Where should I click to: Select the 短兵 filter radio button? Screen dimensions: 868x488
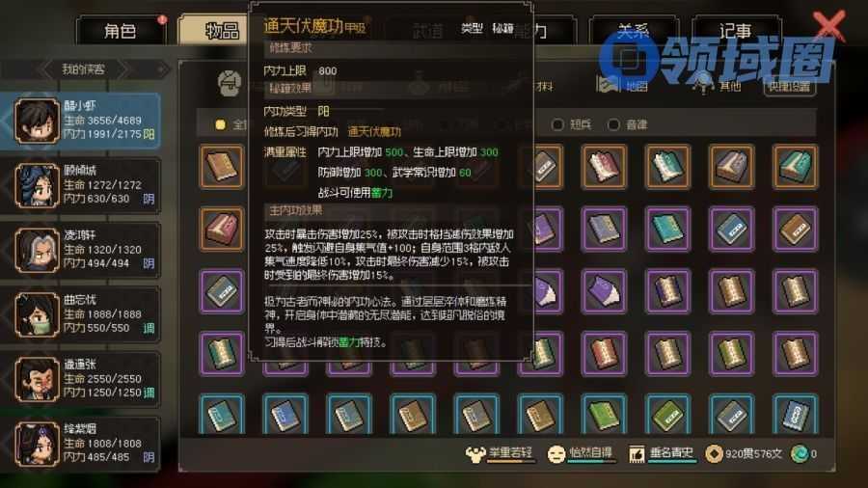click(x=557, y=125)
